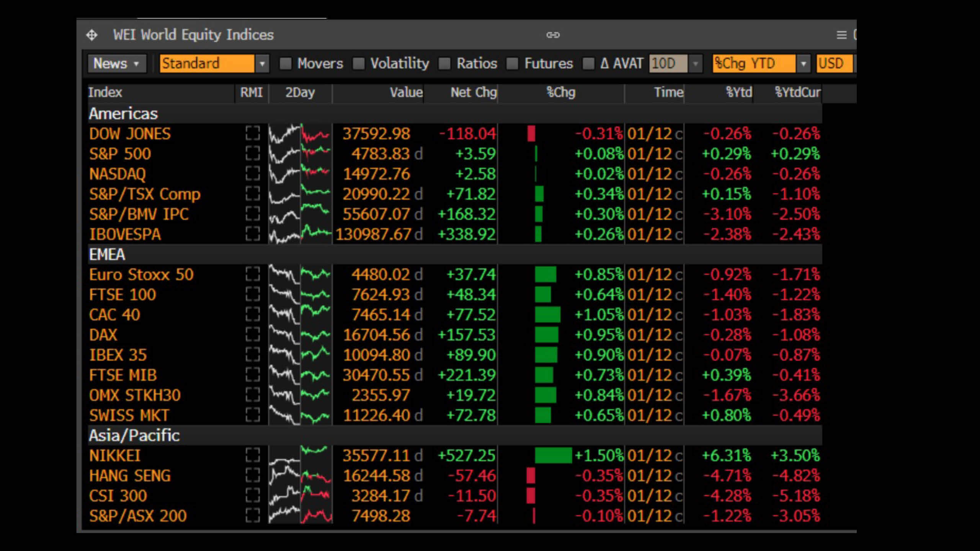The height and width of the screenshot is (551, 980).
Task: Click RMI box icon for S&P/TSX Comp
Action: pyautogui.click(x=253, y=194)
